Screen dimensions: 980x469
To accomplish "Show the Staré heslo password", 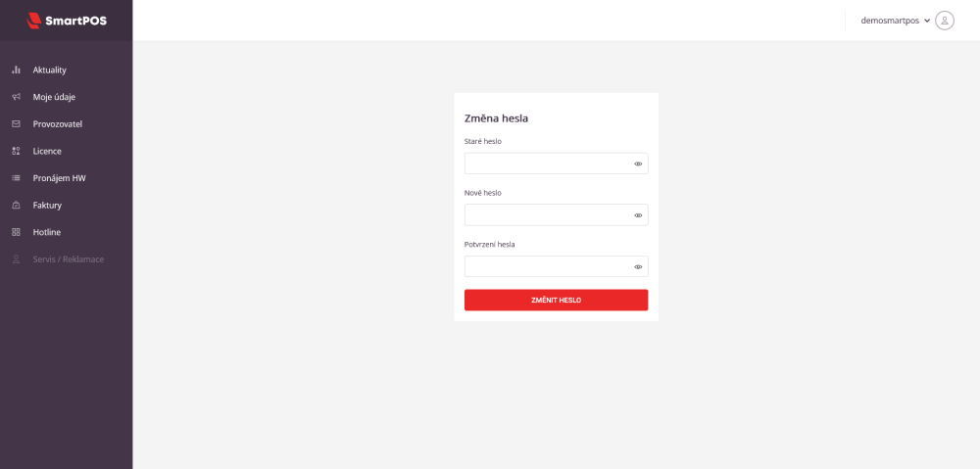I will pyautogui.click(x=638, y=164).
